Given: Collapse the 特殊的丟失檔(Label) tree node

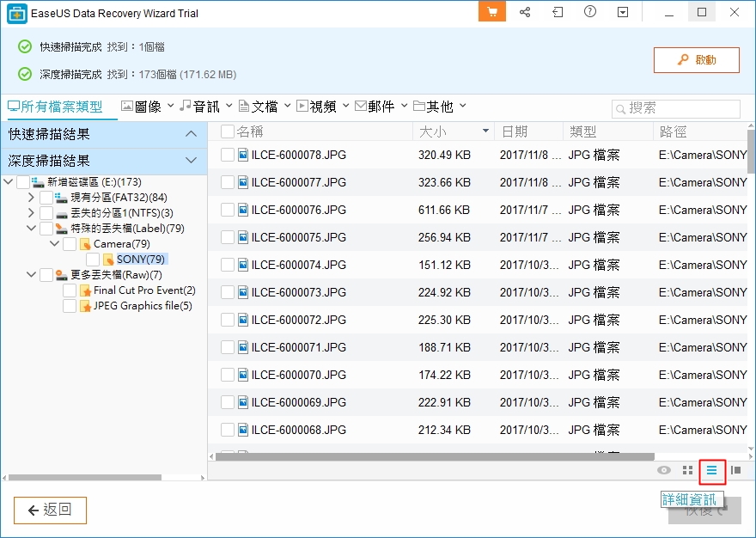Looking at the screenshot, I should tap(31, 229).
